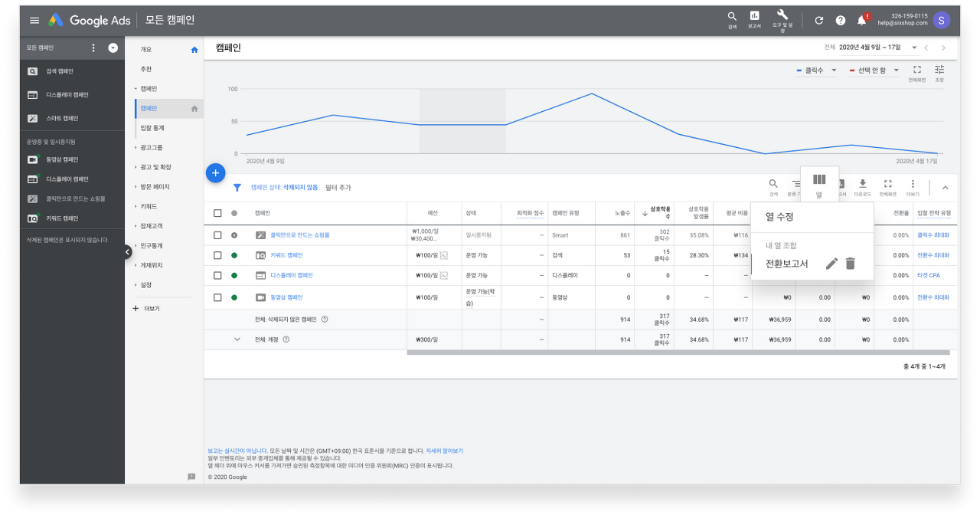Viewport: 980px width, 518px height.
Task: Check the 동영상 캠페인 row checkbox
Action: point(217,297)
